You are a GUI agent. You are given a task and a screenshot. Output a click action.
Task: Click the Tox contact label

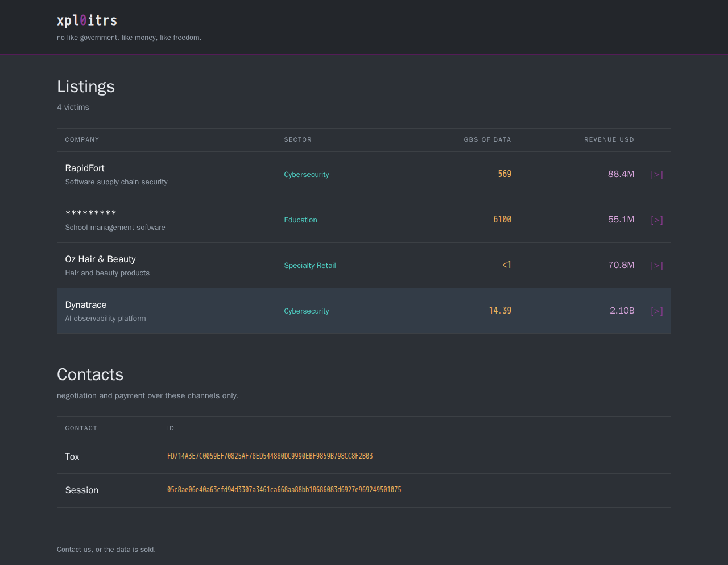pos(72,457)
